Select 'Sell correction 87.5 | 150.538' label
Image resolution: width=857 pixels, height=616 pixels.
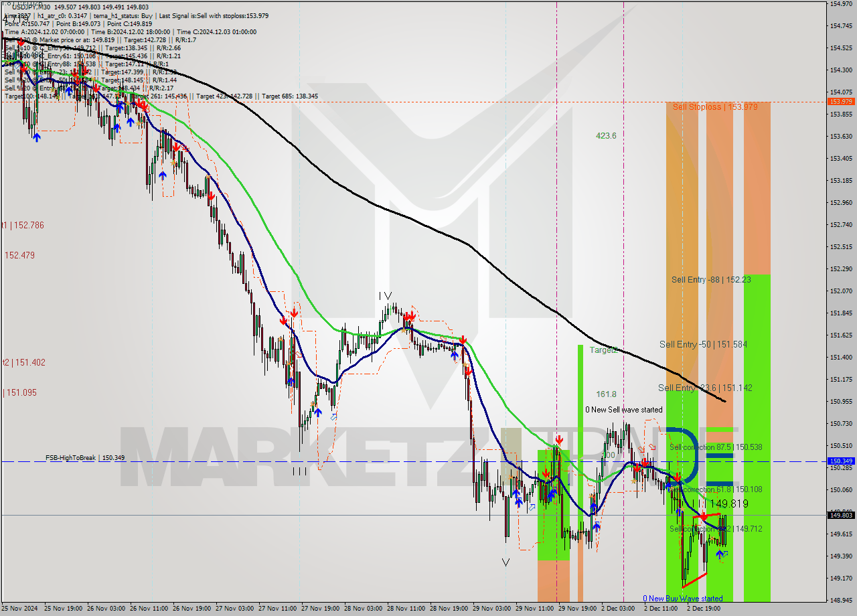pos(716,447)
